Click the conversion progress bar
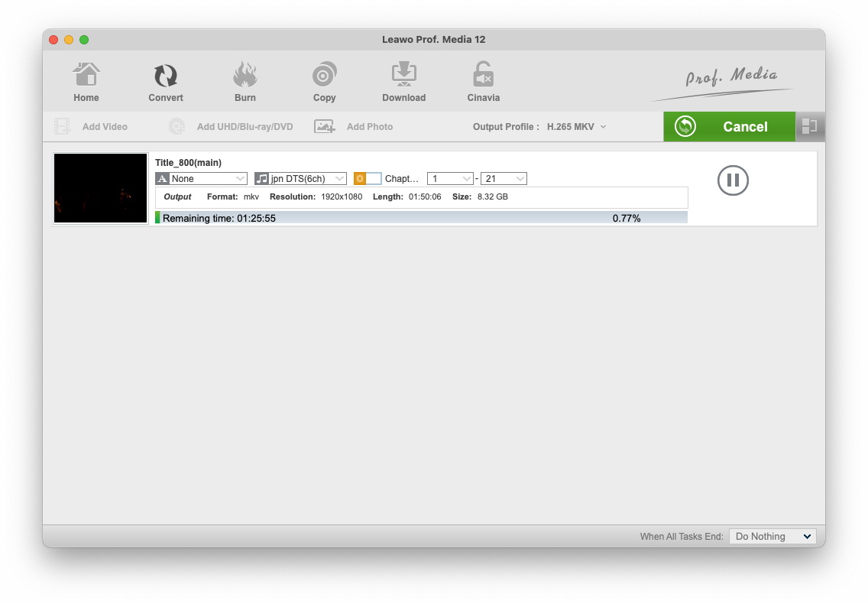Viewport: 868px width, 604px height. pos(421,217)
